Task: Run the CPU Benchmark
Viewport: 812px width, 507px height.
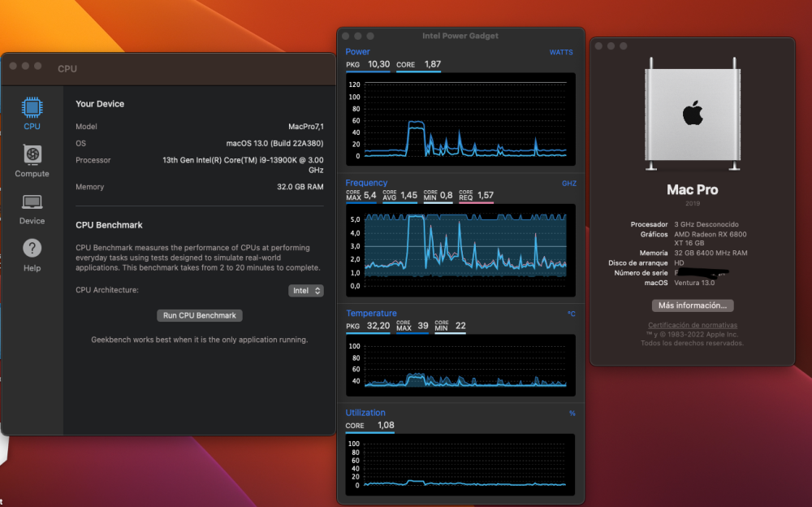Action: click(200, 315)
